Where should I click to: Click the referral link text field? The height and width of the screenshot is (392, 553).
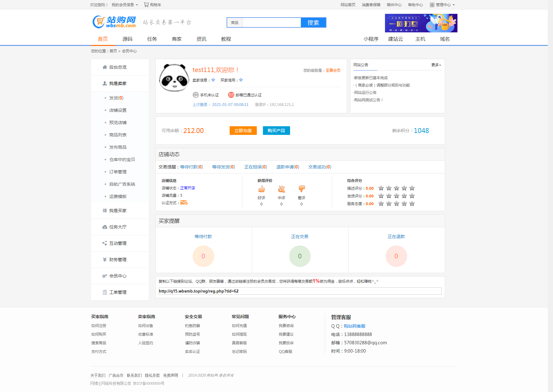pos(300,291)
